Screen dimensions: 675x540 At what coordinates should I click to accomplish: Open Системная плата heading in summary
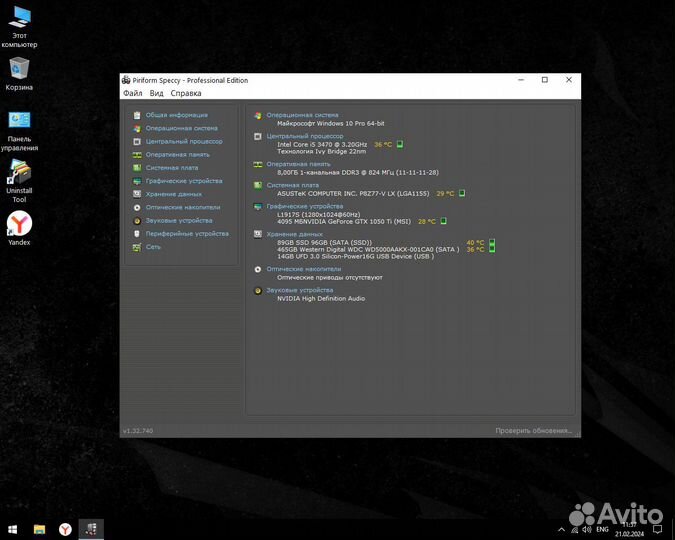pos(293,185)
